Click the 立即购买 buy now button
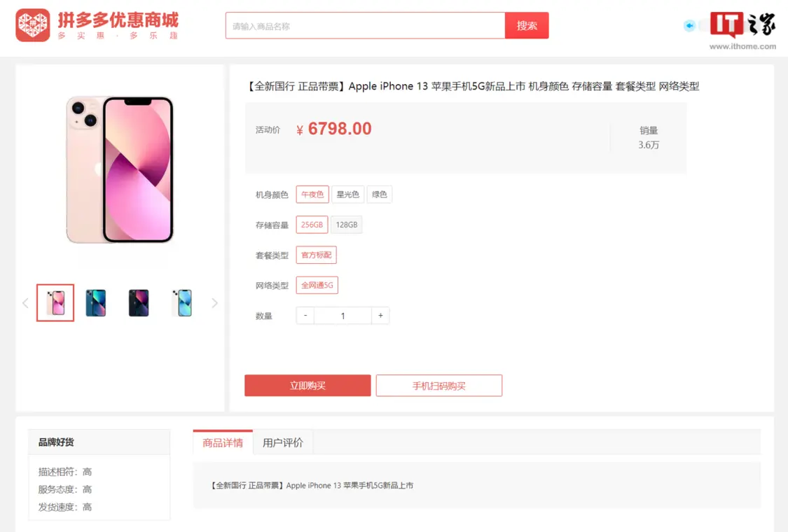This screenshot has height=532, width=788. pyautogui.click(x=307, y=385)
